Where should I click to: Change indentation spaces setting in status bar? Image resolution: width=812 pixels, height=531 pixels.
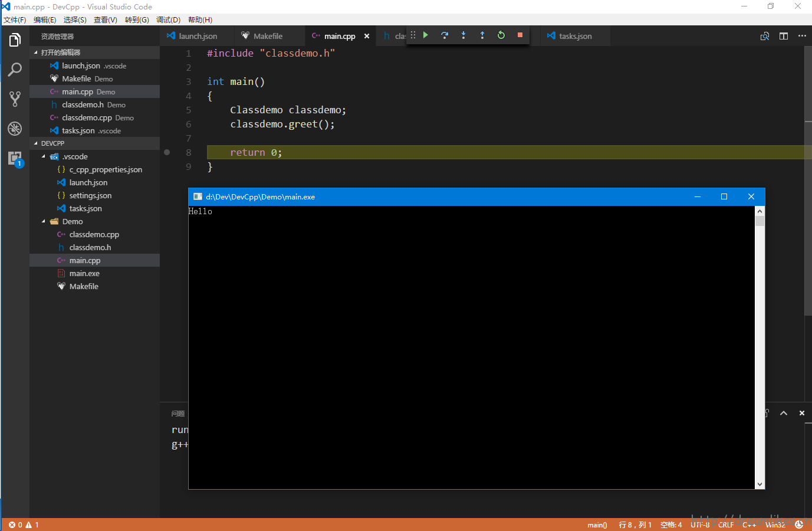click(x=671, y=525)
